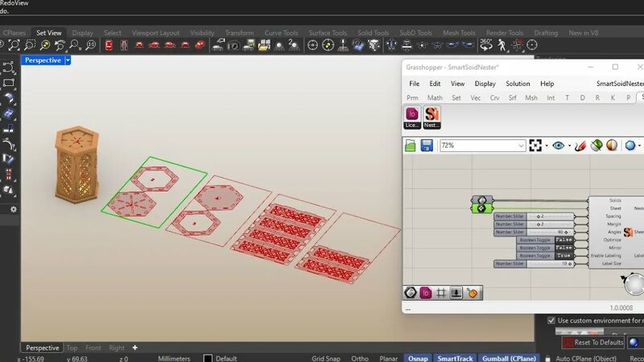Open the Grasshopper Display menu
This screenshot has height=362, width=644.
tap(485, 84)
